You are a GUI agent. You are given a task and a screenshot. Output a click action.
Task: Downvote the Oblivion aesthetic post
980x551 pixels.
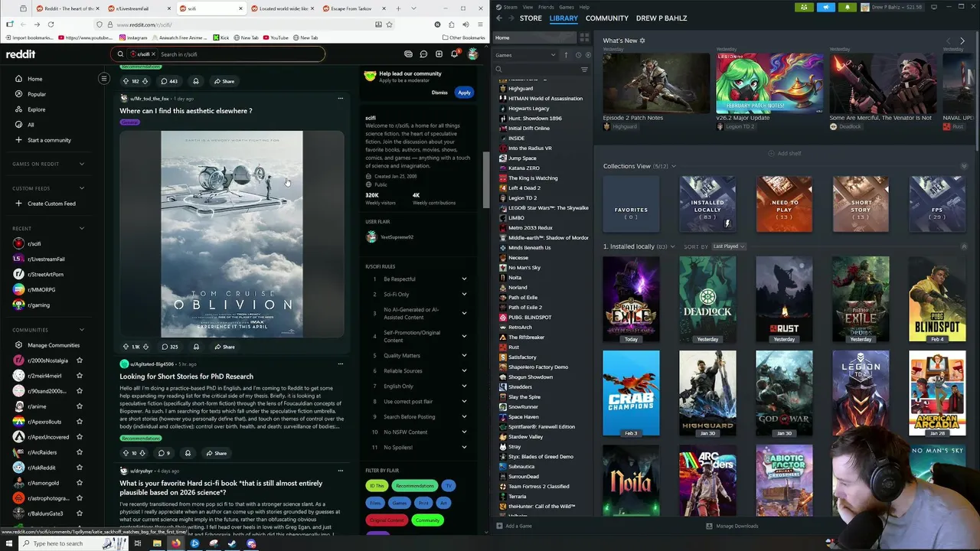[x=145, y=347]
